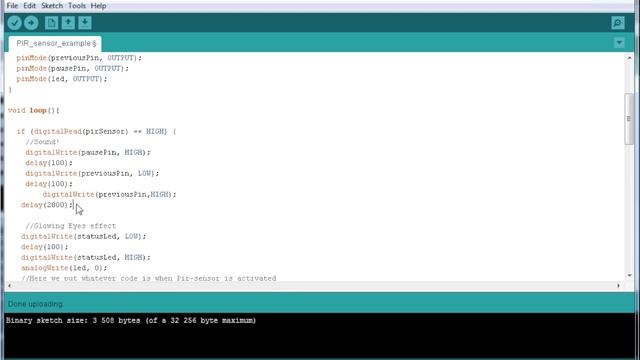
Task: Click the 'delay(2000);' line
Action: click(x=47, y=205)
